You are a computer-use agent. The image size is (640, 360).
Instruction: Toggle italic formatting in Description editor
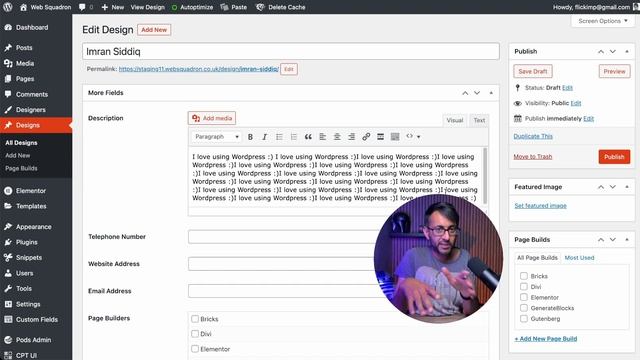264,137
